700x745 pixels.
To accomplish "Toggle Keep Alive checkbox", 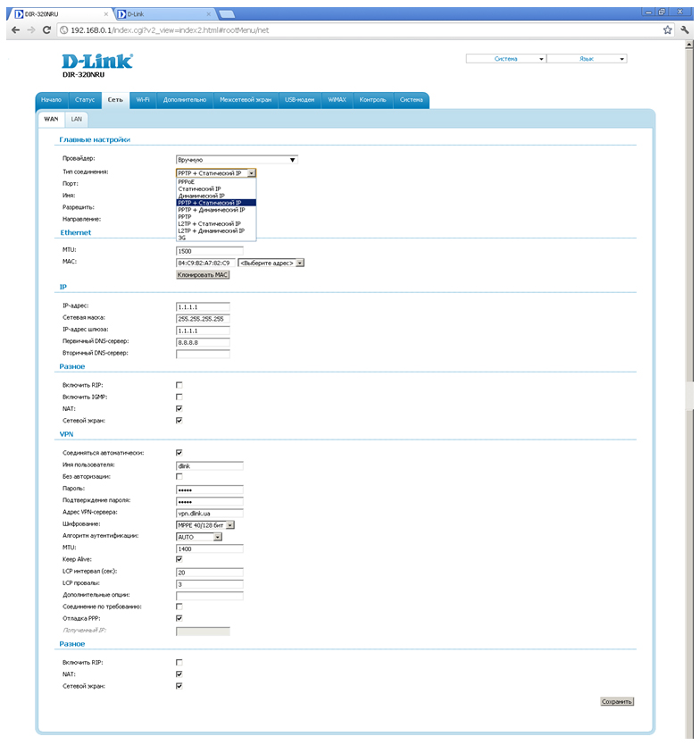I will [x=179, y=559].
